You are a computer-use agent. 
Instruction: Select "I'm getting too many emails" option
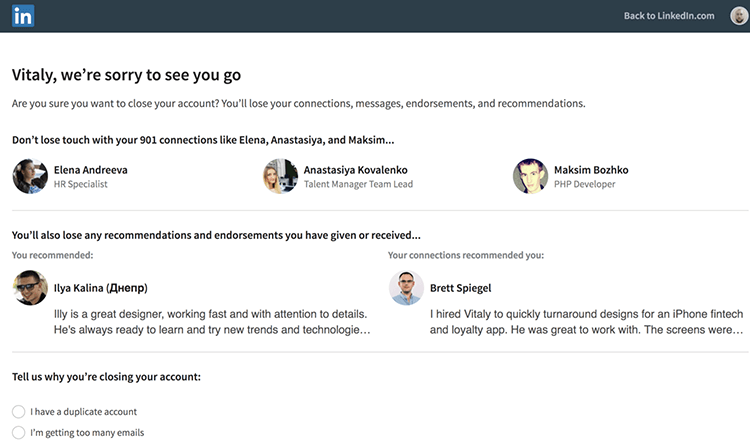(x=19, y=432)
